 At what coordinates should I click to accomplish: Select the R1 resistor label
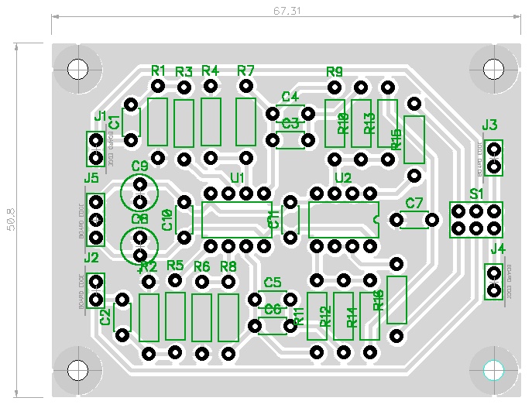pyautogui.click(x=158, y=71)
